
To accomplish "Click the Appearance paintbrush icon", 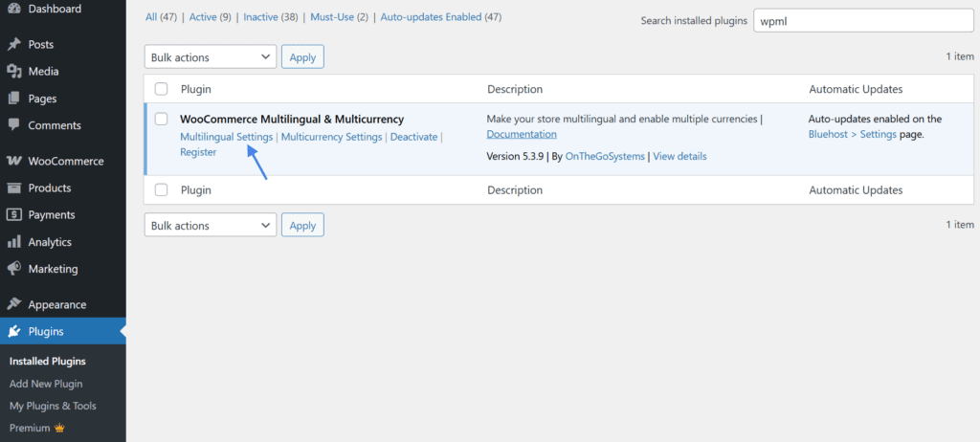I will [13, 304].
